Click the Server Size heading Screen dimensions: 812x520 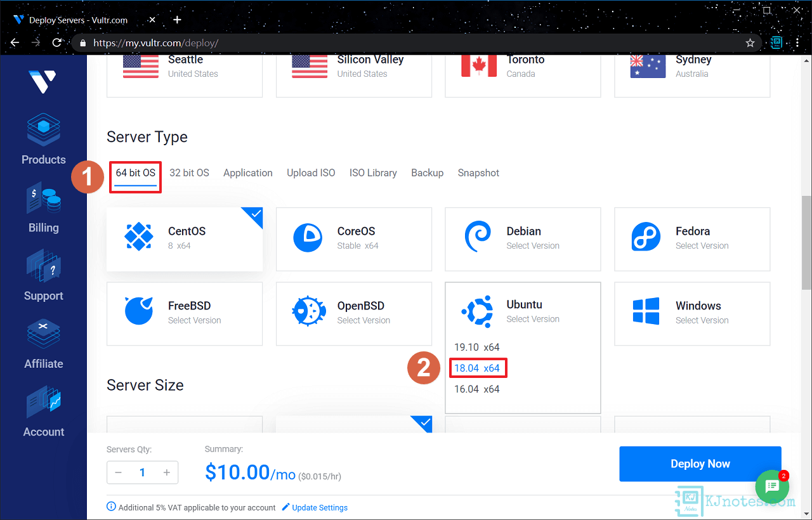coord(145,385)
